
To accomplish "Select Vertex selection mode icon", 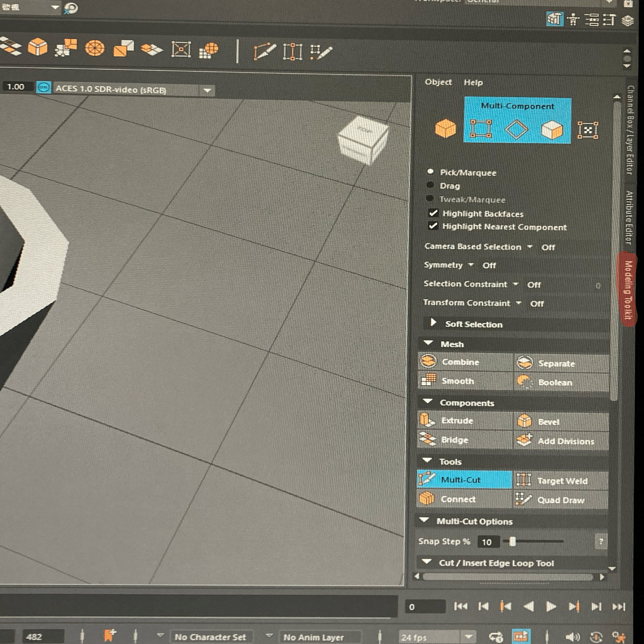I will 480,129.
